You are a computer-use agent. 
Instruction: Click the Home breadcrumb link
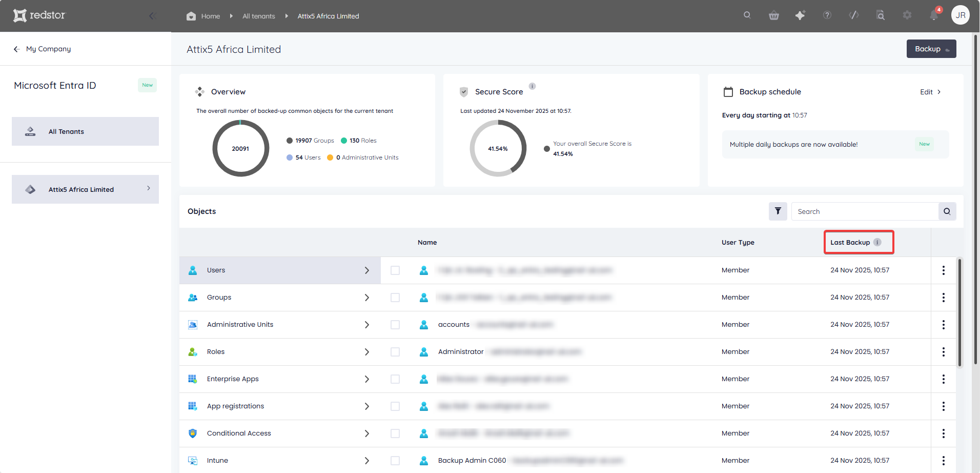tap(211, 16)
